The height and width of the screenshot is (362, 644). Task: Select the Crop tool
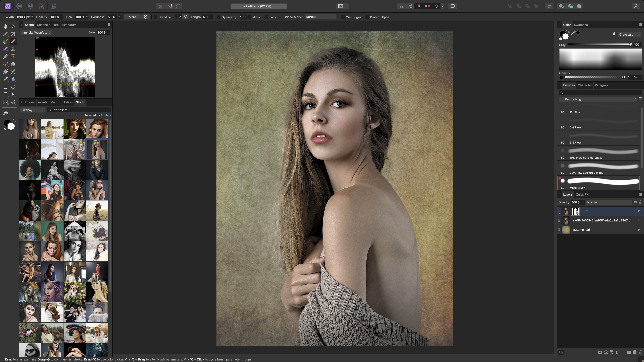pyautogui.click(x=13, y=34)
